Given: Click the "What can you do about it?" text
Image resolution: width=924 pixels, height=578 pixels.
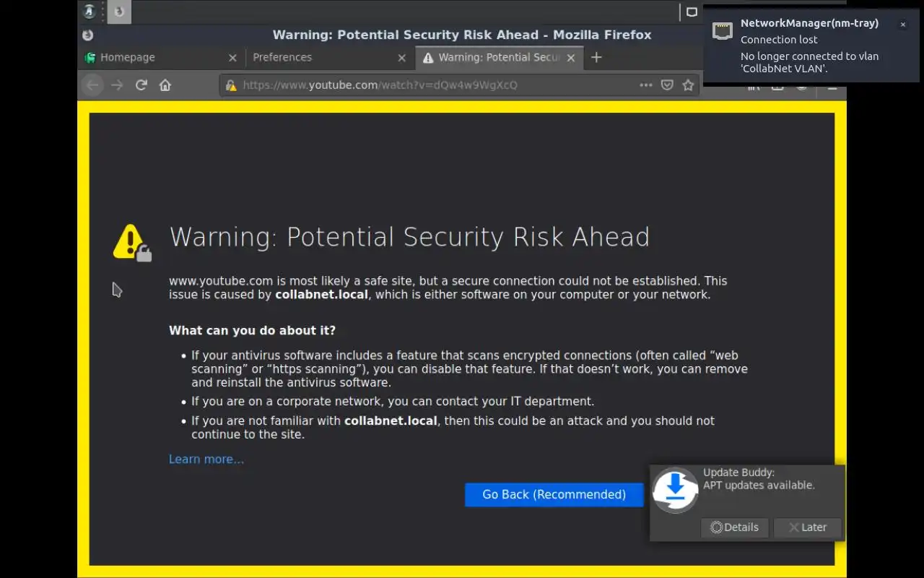Looking at the screenshot, I should click(x=252, y=331).
